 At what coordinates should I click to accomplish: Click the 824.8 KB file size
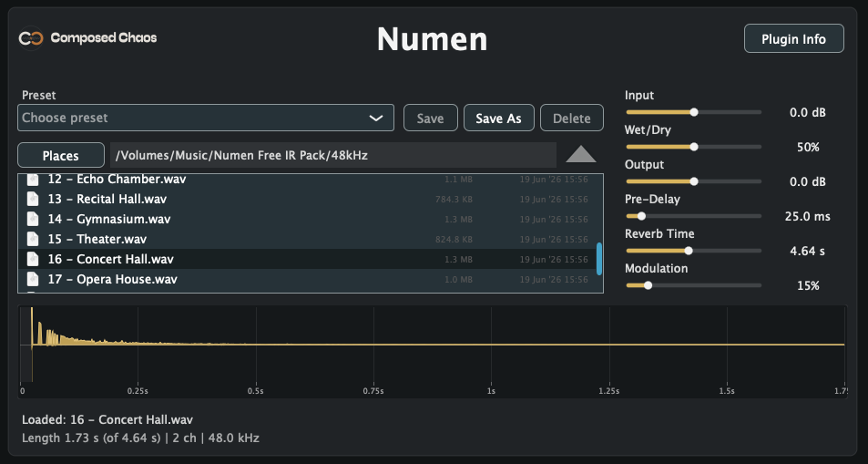click(454, 240)
